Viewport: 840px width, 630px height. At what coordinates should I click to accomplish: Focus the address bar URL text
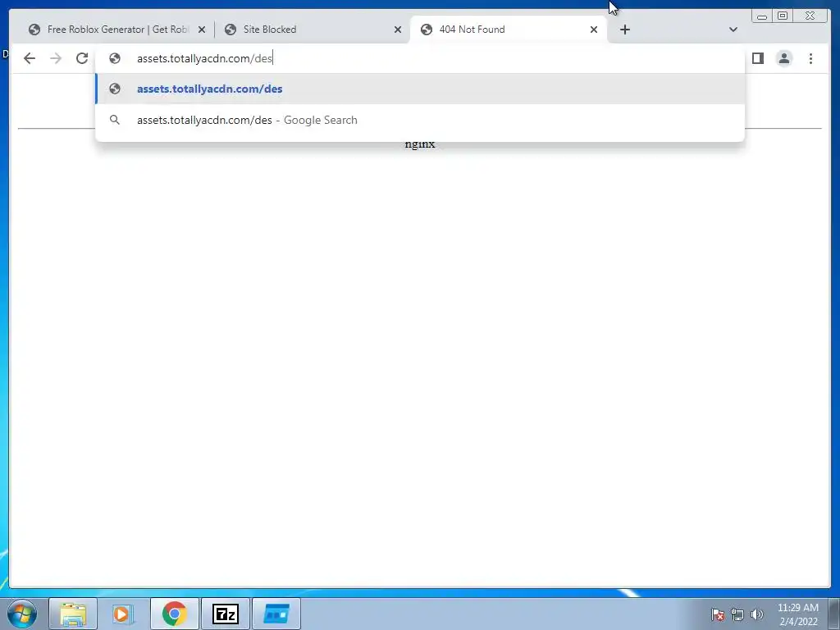pos(204,58)
